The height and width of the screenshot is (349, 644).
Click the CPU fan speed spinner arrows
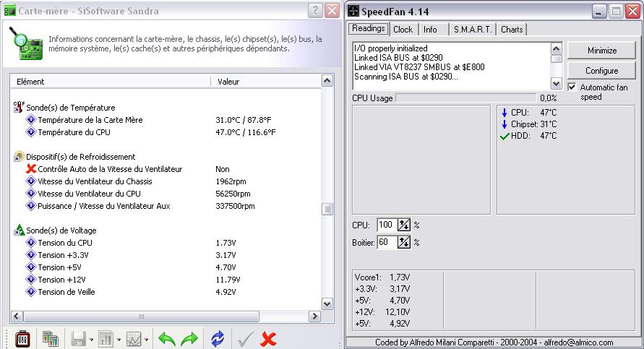coord(404,225)
